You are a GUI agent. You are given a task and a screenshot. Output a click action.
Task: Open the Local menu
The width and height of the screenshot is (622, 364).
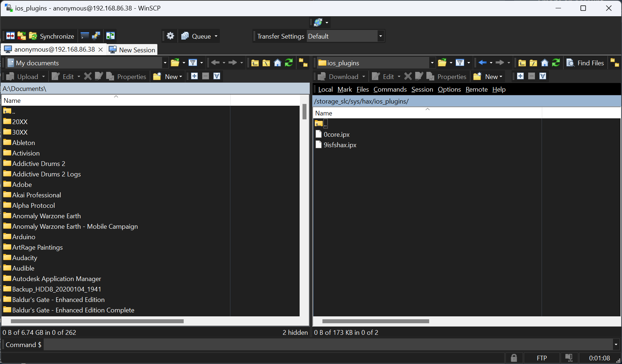(x=325, y=89)
